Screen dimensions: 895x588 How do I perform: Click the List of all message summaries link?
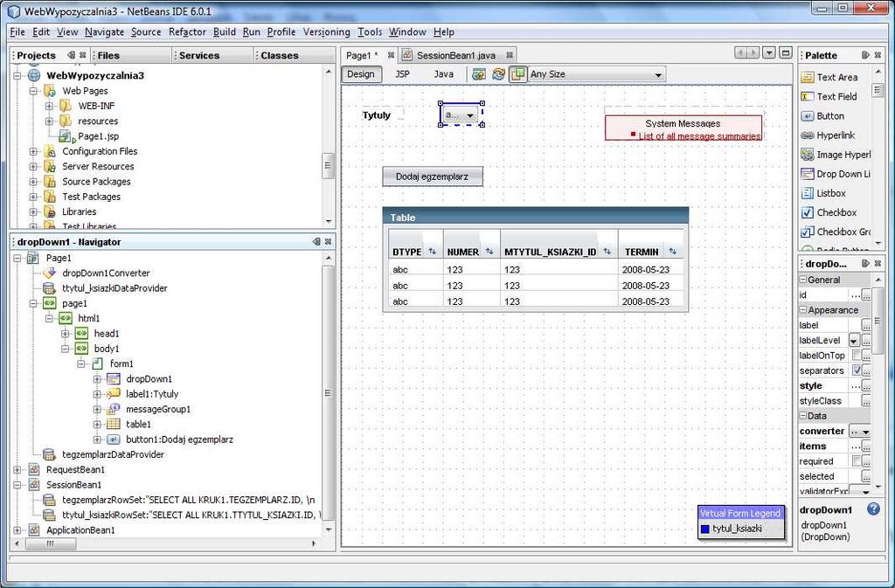click(700, 136)
